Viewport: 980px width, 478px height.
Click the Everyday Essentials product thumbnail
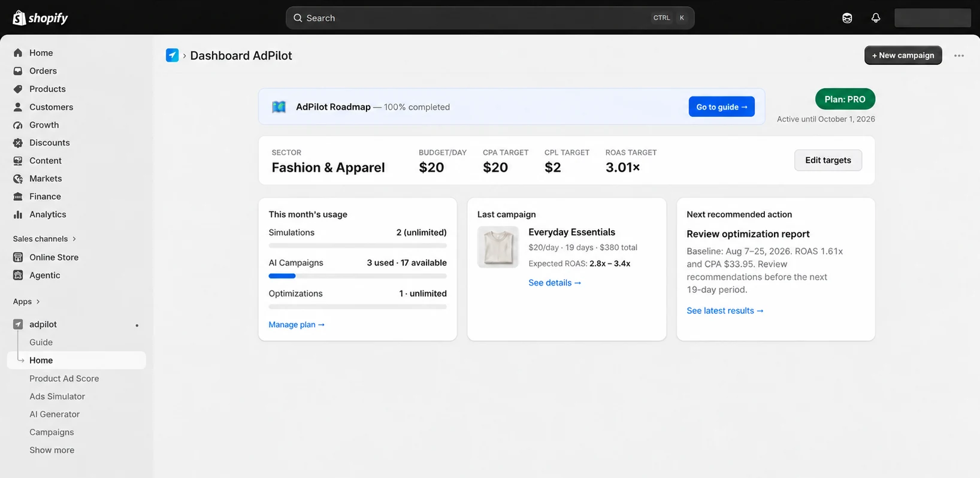click(498, 247)
